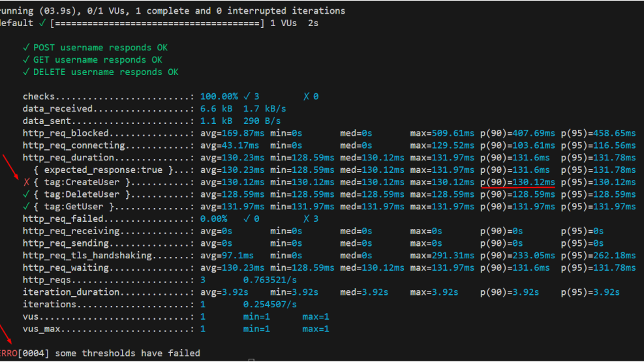Click the 'some thresholds have failed' error message
The height and width of the screenshot is (362, 644).
coord(127,354)
